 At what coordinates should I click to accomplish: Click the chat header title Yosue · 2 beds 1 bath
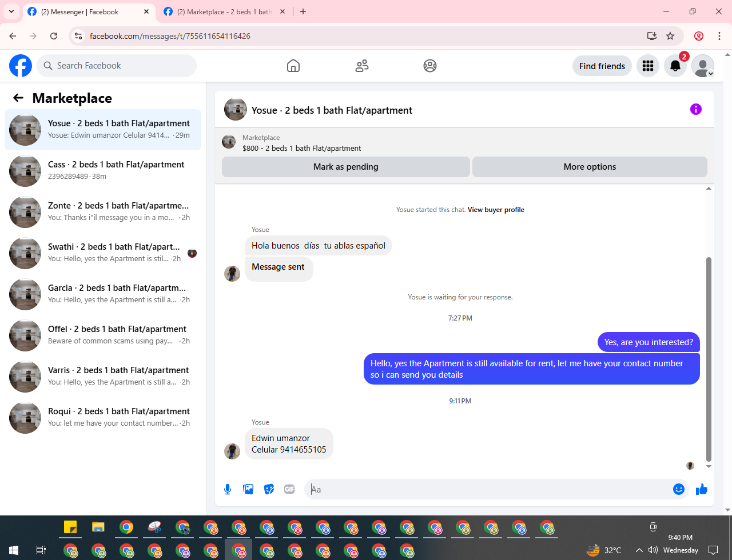[x=332, y=110]
